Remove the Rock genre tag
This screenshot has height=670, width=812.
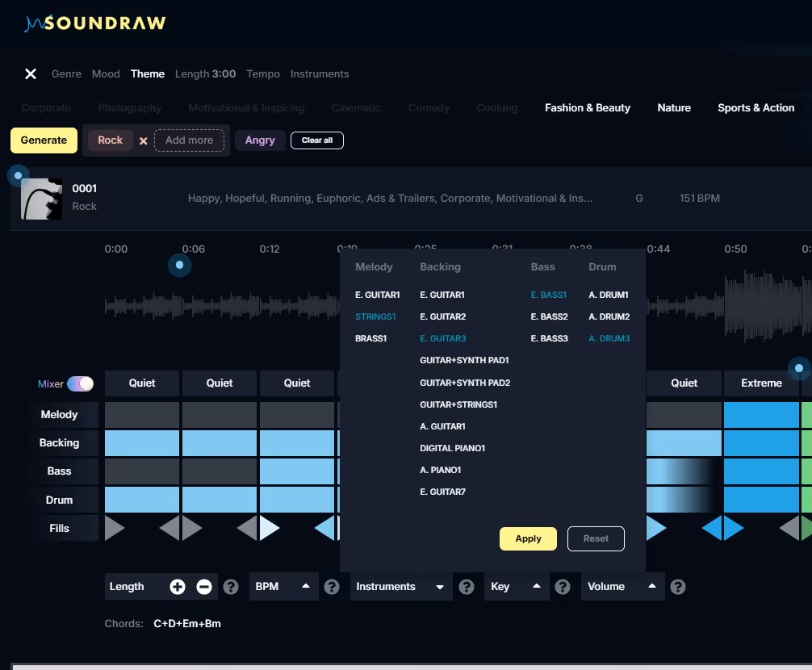[x=144, y=140]
